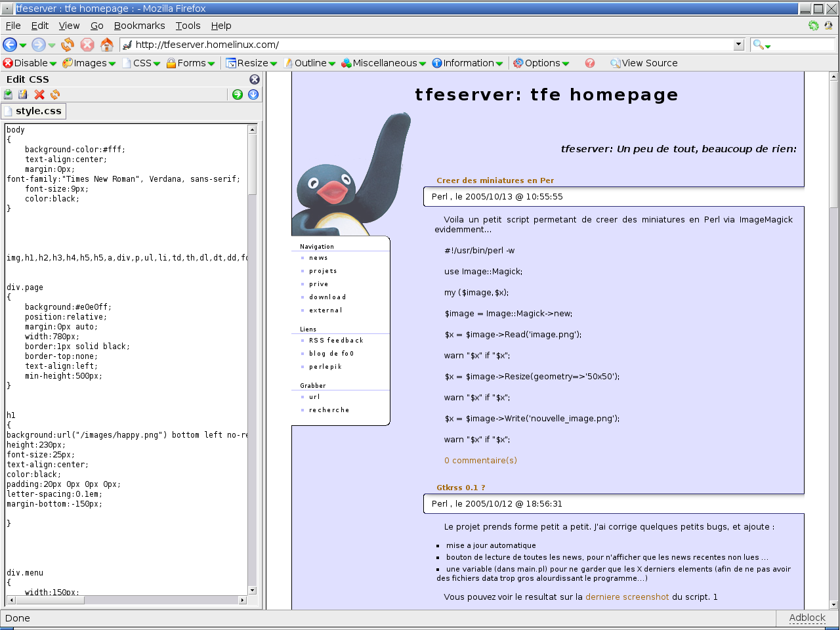Click the orange refresh icon in Edit CSS
The height and width of the screenshot is (630, 840).
point(55,94)
